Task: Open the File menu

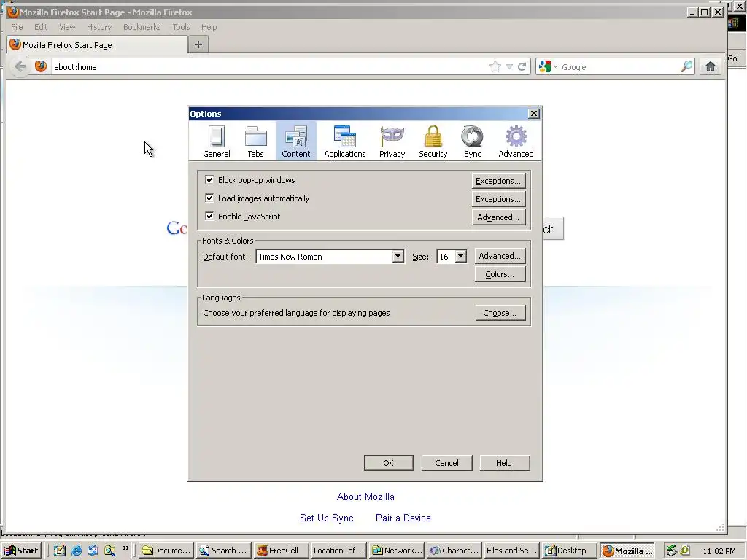Action: 17,27
